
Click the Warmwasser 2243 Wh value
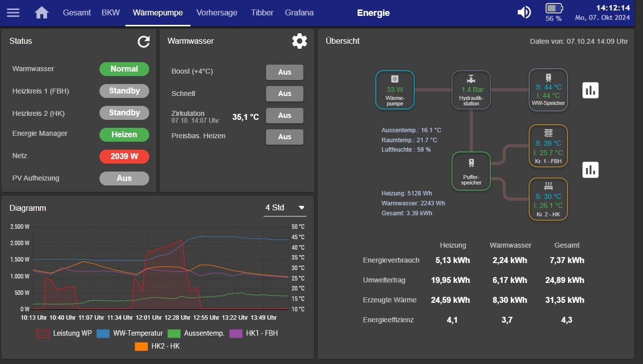pyautogui.click(x=413, y=203)
